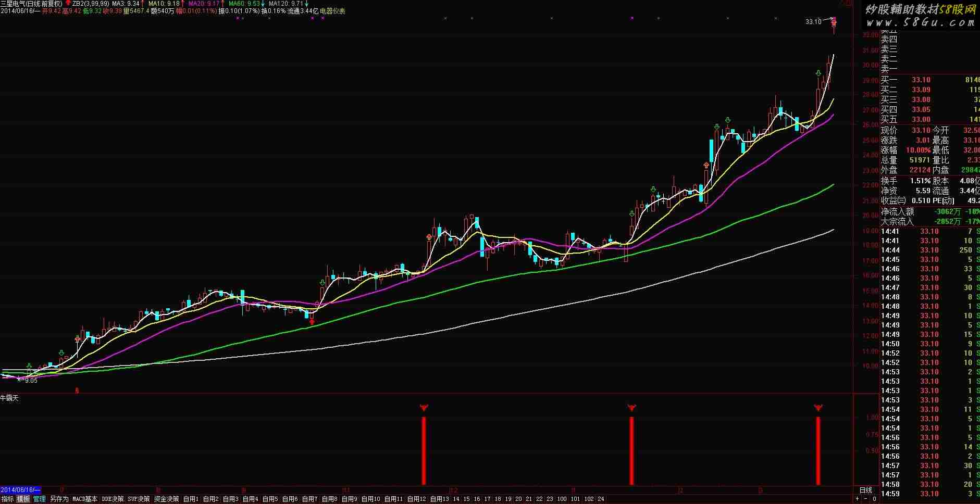Switch to custom template 自用8
The width and height of the screenshot is (980, 504).
[330, 499]
